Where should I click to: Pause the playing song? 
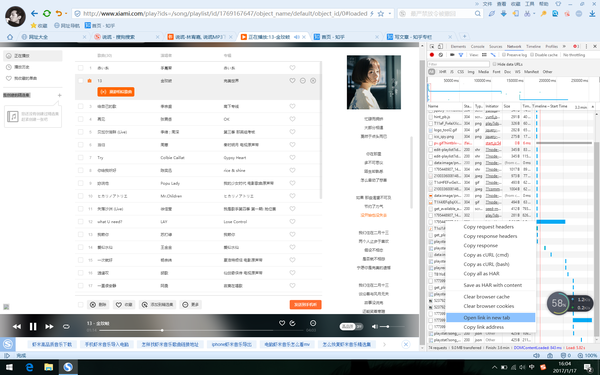pyautogui.click(x=33, y=326)
